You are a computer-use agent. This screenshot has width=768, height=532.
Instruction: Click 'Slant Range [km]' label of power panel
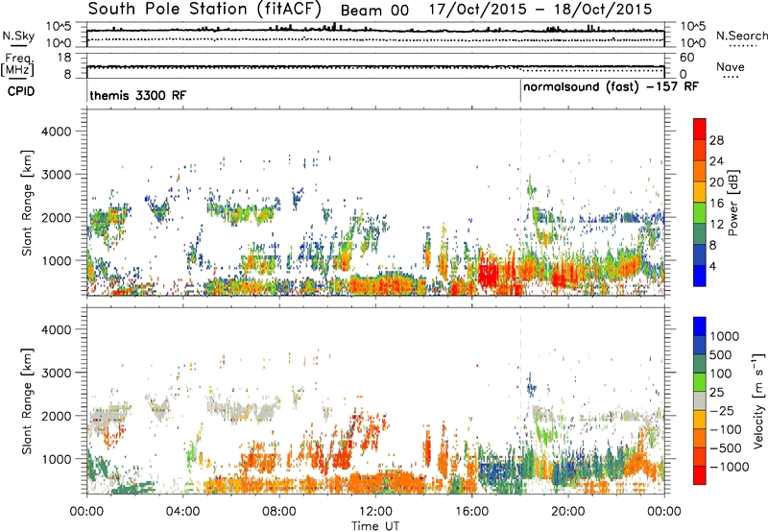27,203
